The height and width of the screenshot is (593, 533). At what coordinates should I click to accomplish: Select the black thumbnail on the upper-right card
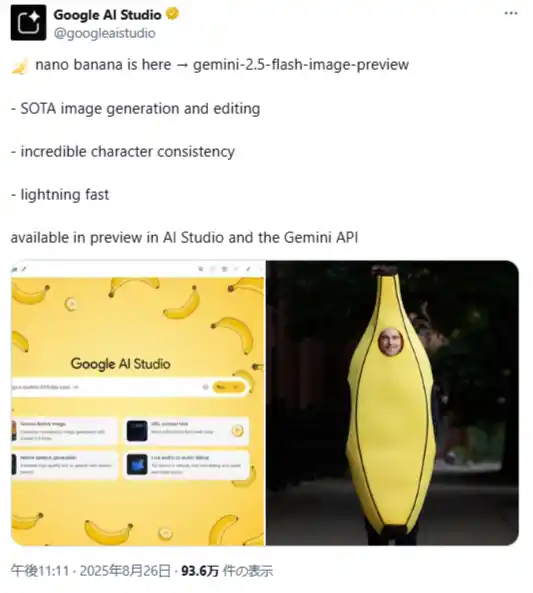[137, 431]
